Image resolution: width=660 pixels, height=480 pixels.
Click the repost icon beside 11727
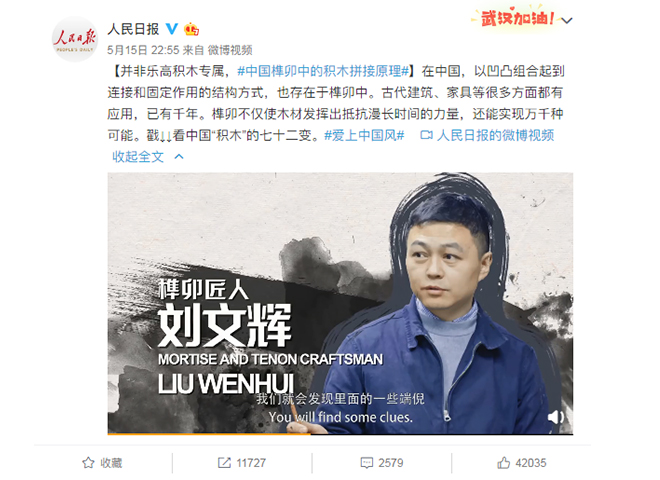pyautogui.click(x=224, y=463)
